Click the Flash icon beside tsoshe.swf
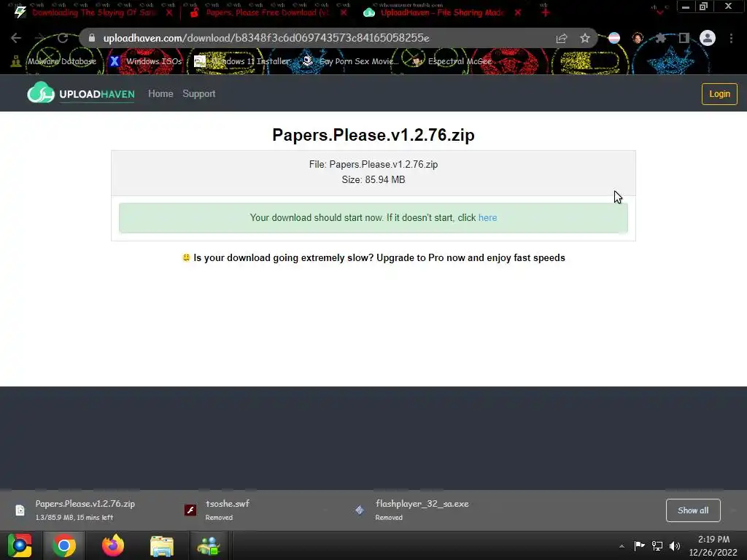Image resolution: width=747 pixels, height=560 pixels. click(190, 510)
